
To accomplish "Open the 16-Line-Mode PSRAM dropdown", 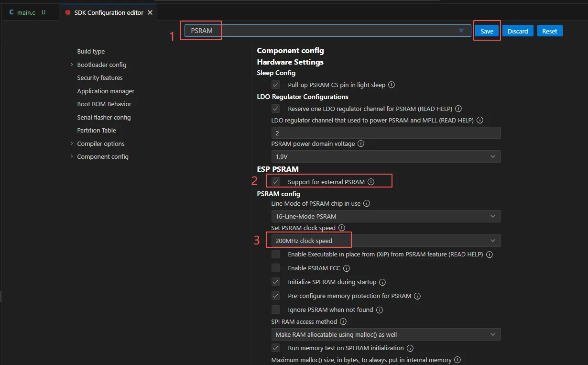I will (385, 216).
